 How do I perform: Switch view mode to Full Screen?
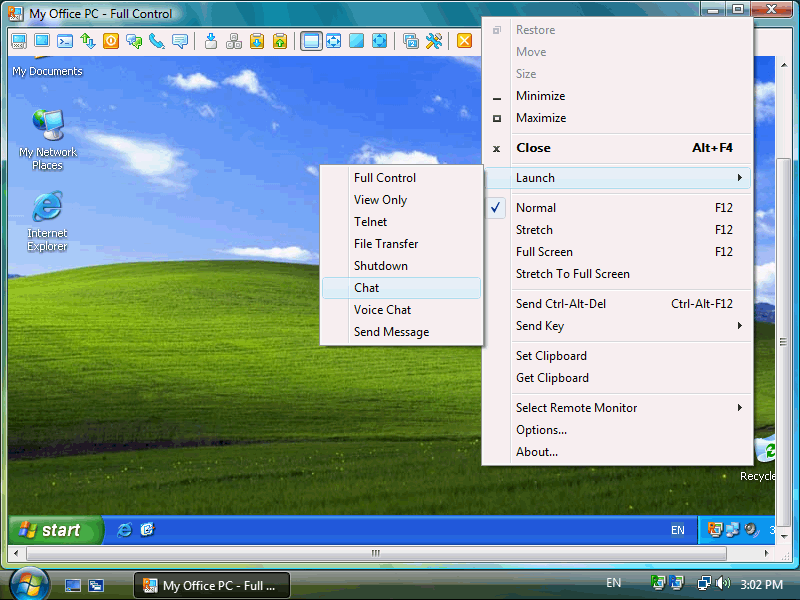point(544,252)
